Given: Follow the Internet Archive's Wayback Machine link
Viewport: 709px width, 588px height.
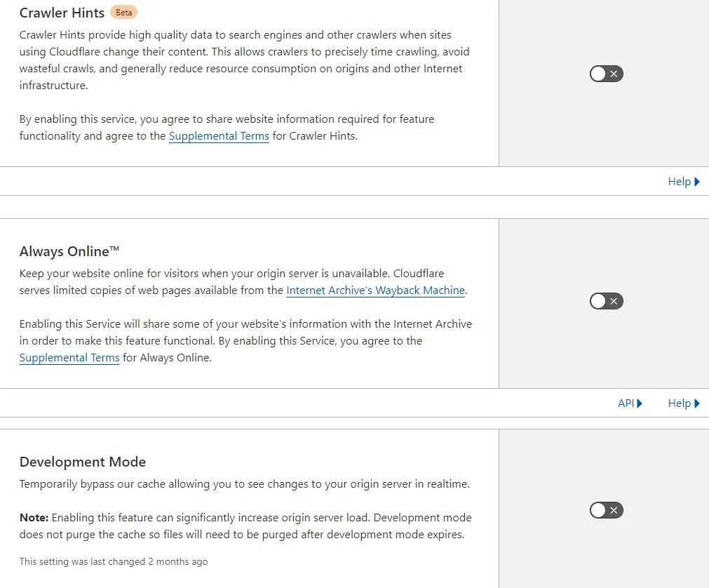Looking at the screenshot, I should point(375,290).
